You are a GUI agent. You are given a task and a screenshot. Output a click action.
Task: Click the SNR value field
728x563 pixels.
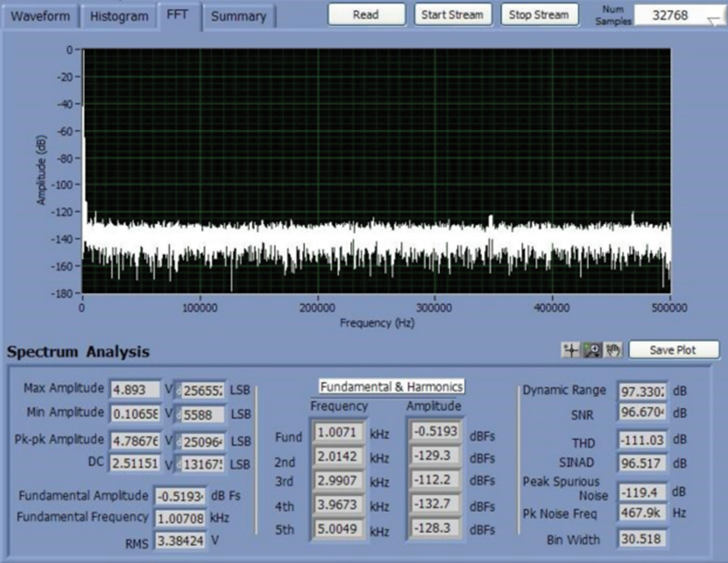click(642, 413)
